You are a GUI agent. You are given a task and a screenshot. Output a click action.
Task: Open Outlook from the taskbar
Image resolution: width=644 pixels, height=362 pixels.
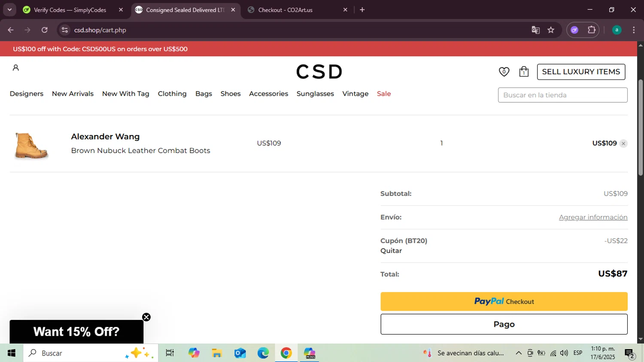pyautogui.click(x=240, y=353)
